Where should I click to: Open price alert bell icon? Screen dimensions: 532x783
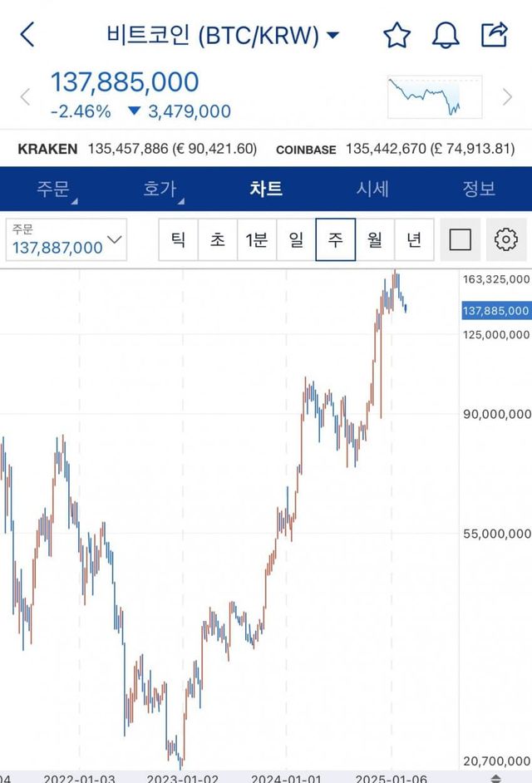pyautogui.click(x=446, y=35)
